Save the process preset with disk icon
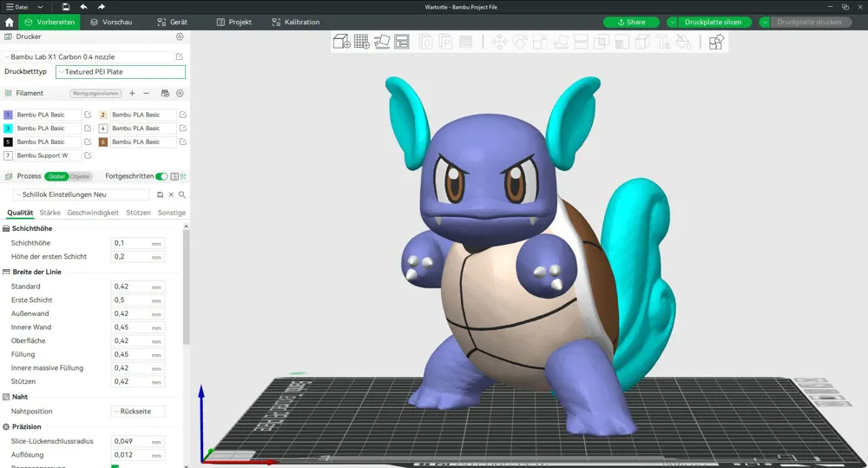The width and height of the screenshot is (868, 468). [160, 194]
